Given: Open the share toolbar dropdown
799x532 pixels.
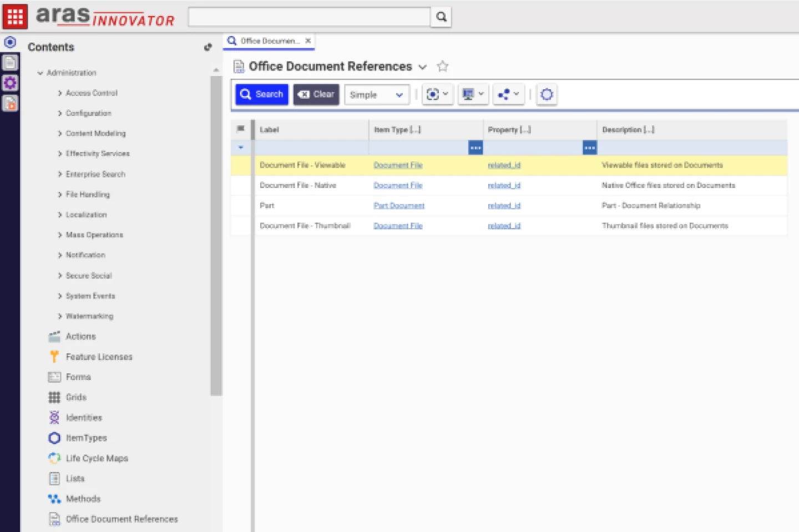Looking at the screenshot, I should [x=508, y=94].
